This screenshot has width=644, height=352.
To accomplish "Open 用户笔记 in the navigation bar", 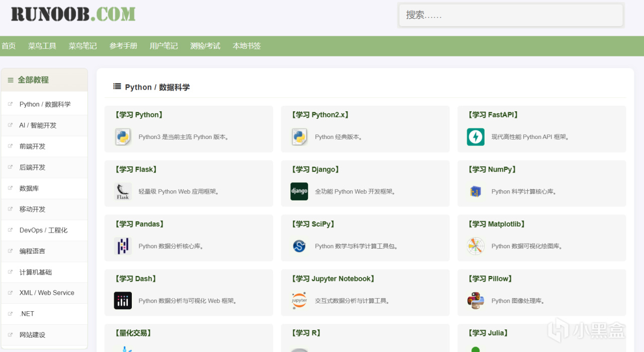I will point(164,46).
